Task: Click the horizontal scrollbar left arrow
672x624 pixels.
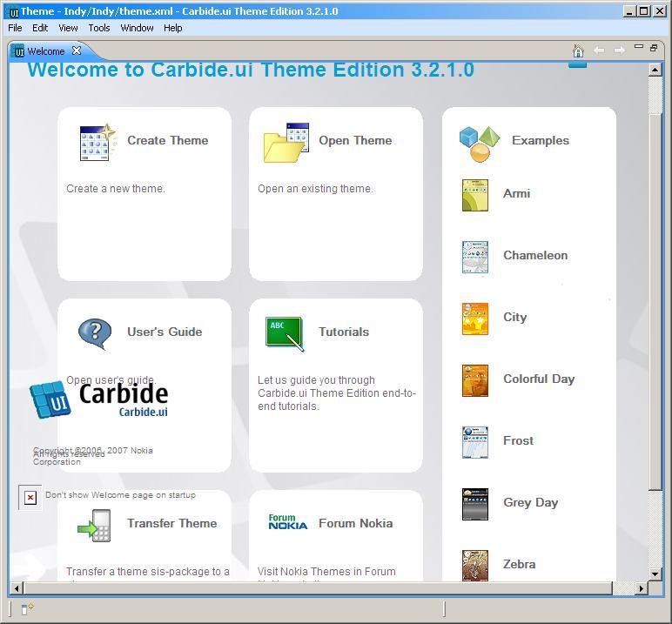Action: pos(17,588)
